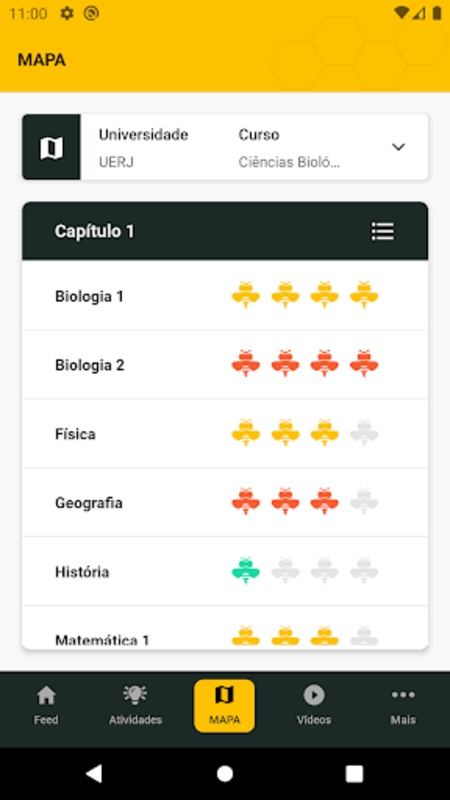
Task: Tap the map icon beside Universidade
Action: pyautogui.click(x=52, y=147)
